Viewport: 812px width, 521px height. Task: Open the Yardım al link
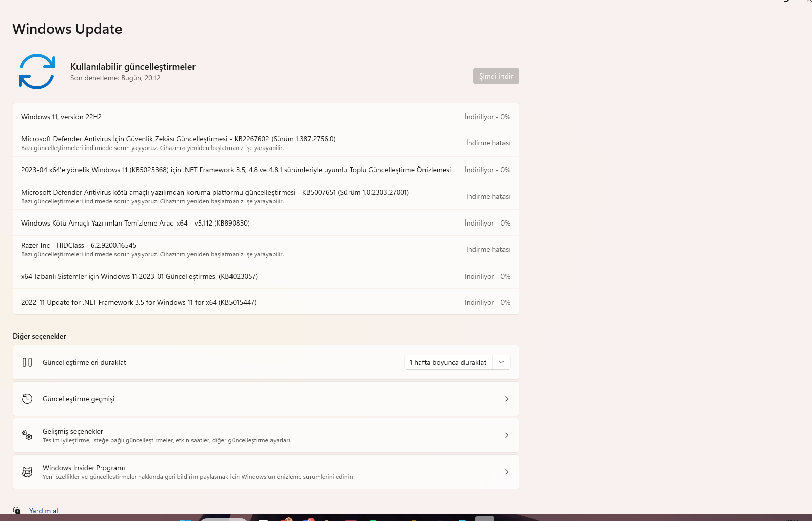click(44, 511)
